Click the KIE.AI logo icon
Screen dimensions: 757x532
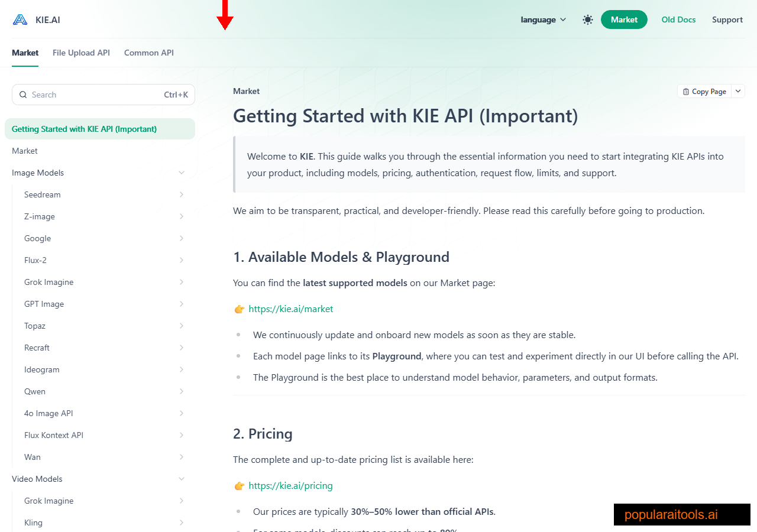coord(20,19)
